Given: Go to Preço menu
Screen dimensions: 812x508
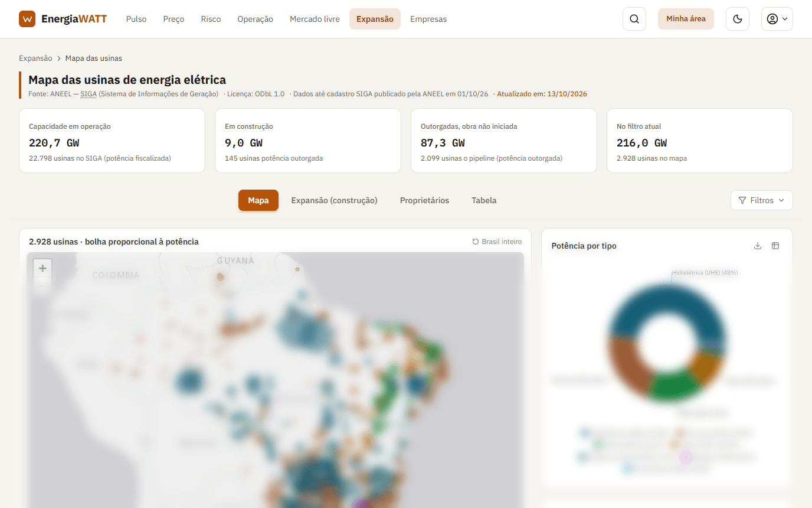Looking at the screenshot, I should [x=173, y=19].
